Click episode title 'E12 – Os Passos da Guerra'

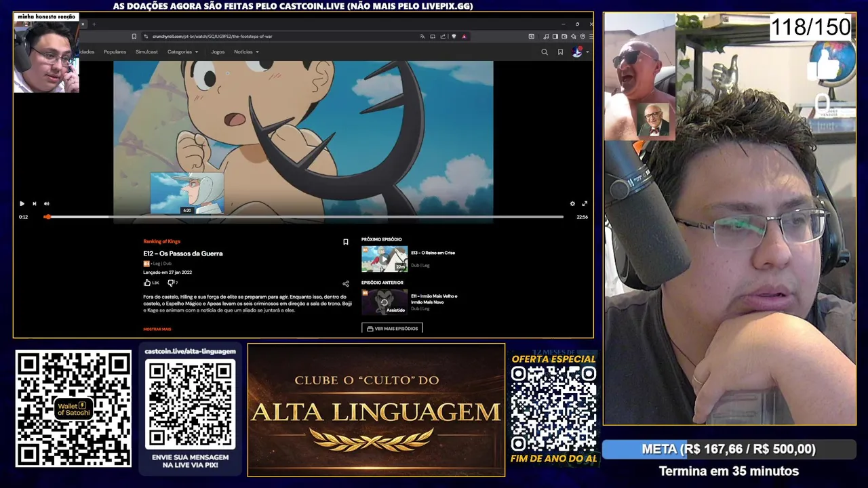point(183,253)
